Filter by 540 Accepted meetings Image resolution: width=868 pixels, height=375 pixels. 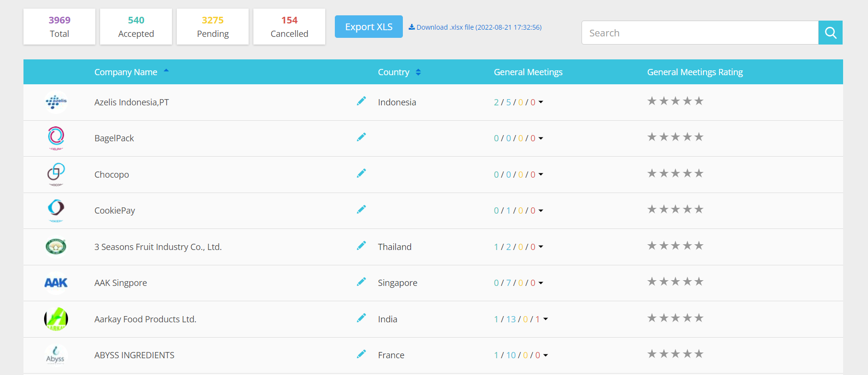click(136, 27)
